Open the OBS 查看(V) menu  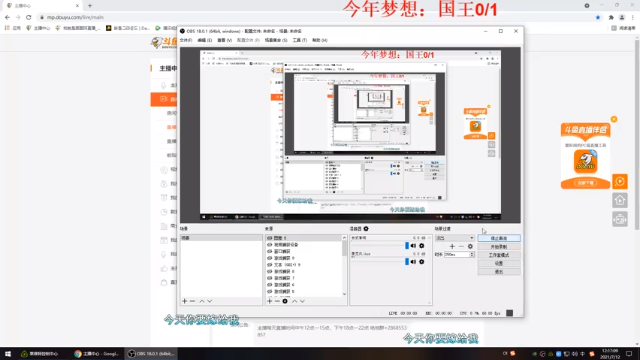click(x=224, y=40)
